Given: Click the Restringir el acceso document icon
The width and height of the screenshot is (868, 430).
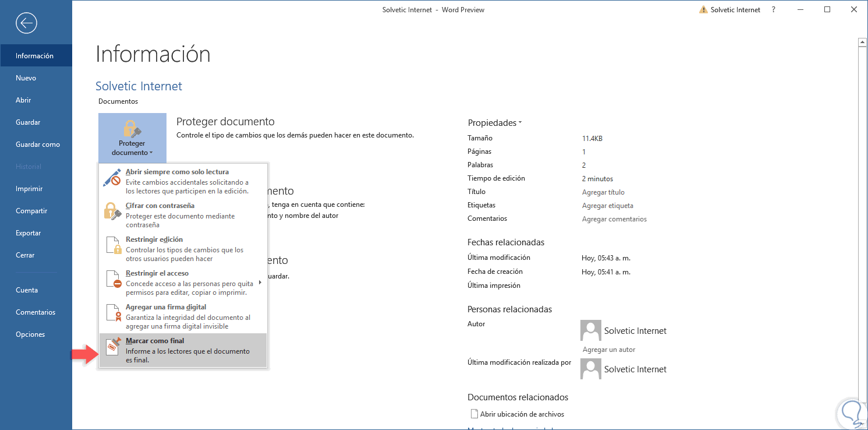Looking at the screenshot, I should click(113, 279).
